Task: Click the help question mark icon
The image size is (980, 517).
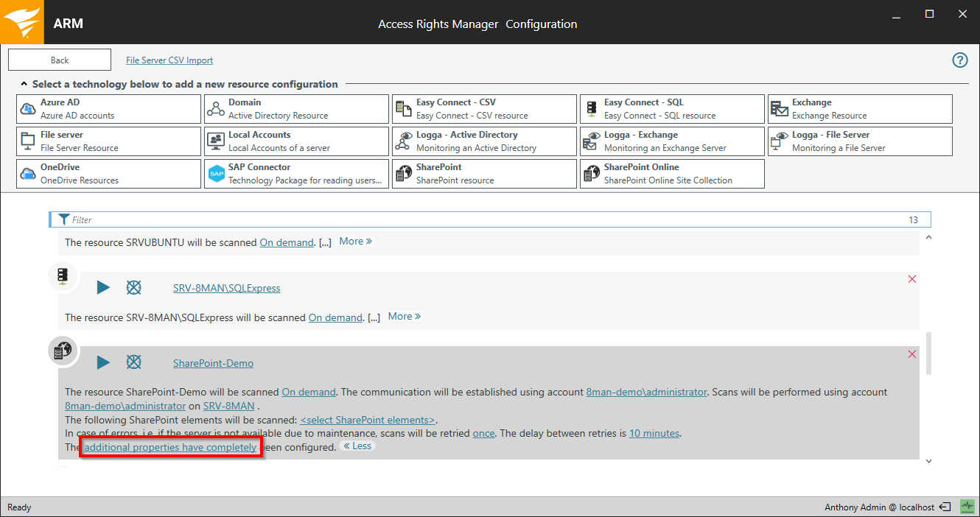Action: 959,60
